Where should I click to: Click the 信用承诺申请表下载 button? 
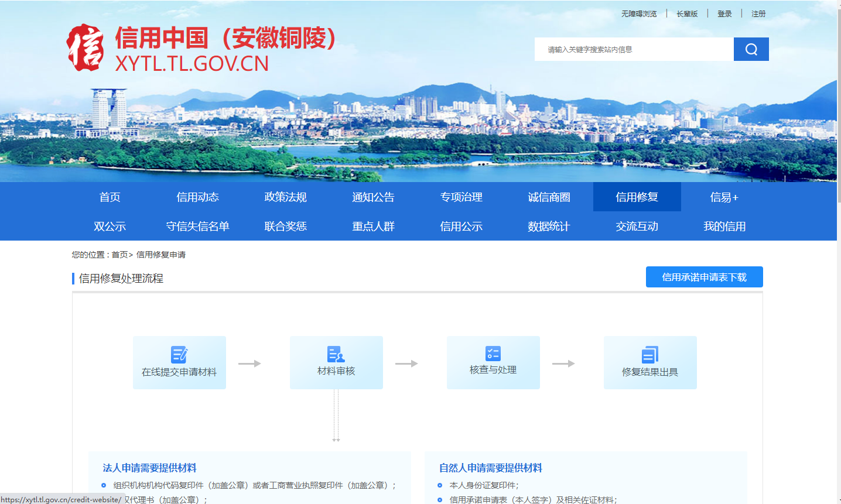tap(705, 277)
